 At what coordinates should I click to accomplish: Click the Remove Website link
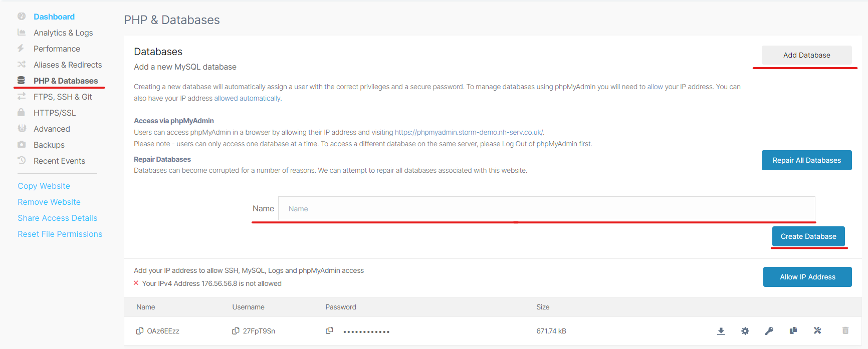click(x=49, y=202)
